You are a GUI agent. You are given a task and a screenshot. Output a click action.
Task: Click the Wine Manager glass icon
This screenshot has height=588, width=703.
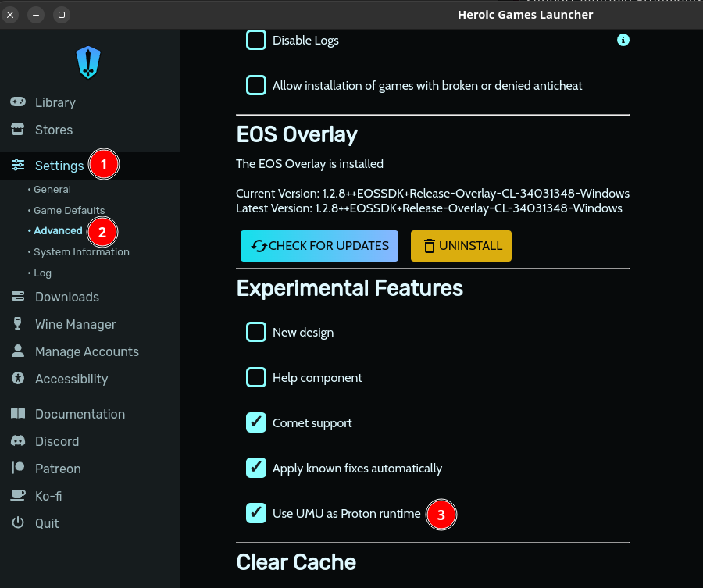pyautogui.click(x=18, y=323)
